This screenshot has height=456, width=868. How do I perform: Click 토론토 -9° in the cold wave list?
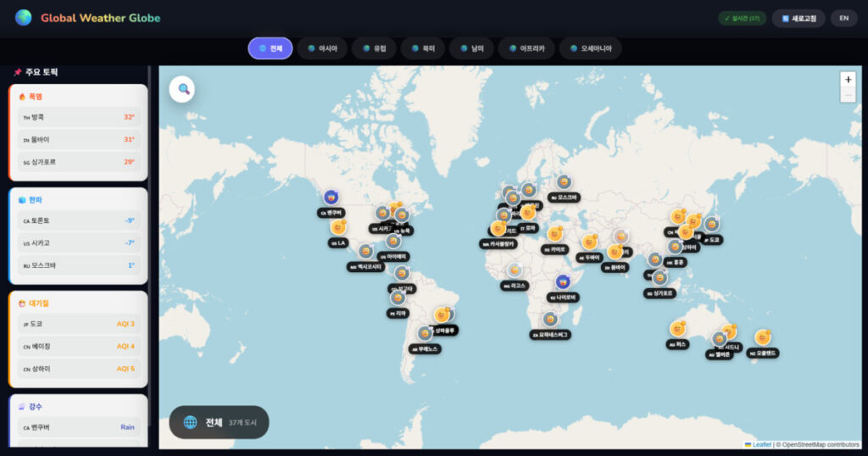tap(78, 220)
